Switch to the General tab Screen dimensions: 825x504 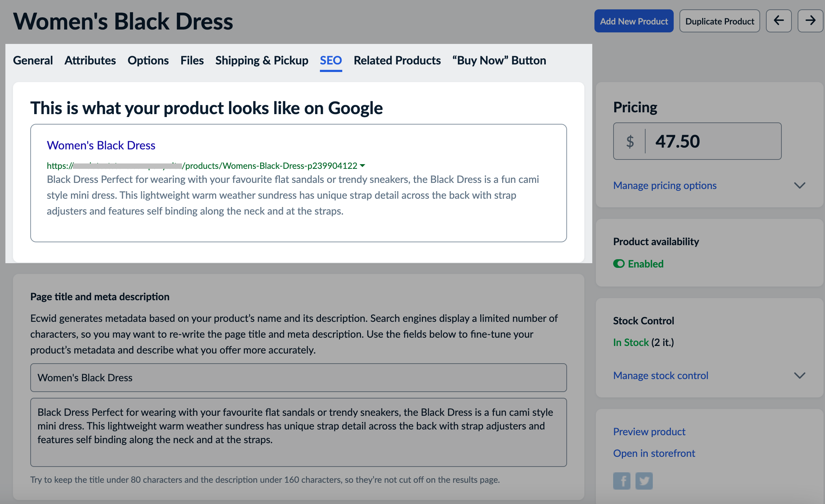(33, 60)
